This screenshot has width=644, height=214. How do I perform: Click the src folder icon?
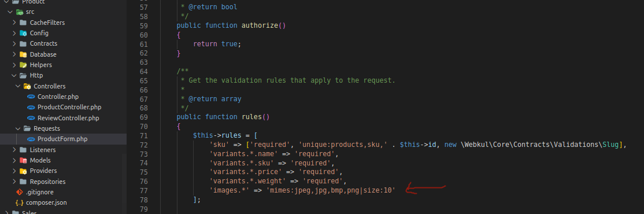(x=19, y=12)
